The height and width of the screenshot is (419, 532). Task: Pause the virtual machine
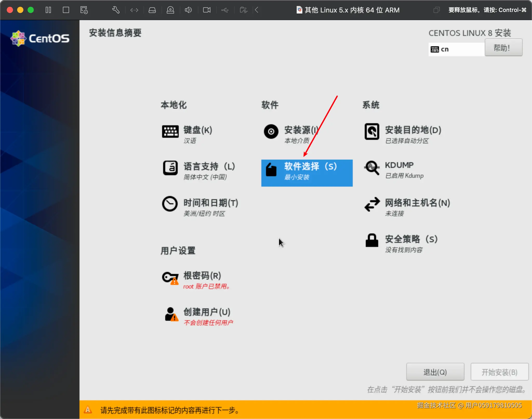pyautogui.click(x=48, y=10)
